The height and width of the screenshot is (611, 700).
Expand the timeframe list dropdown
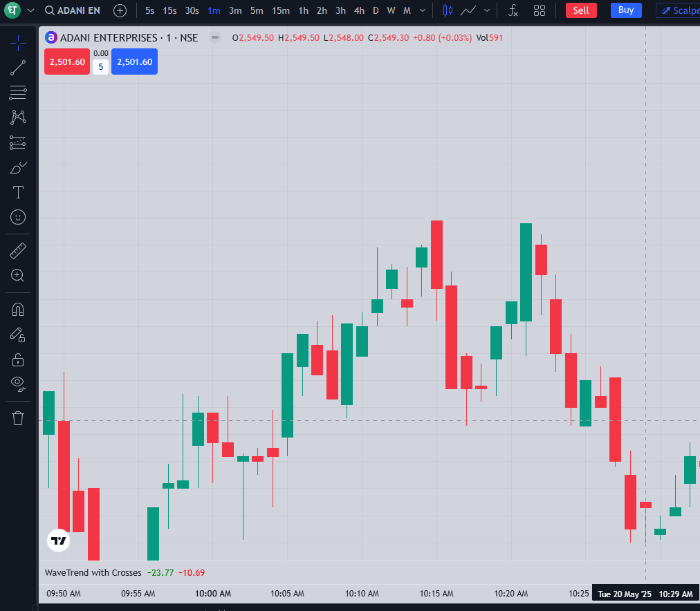[423, 10]
